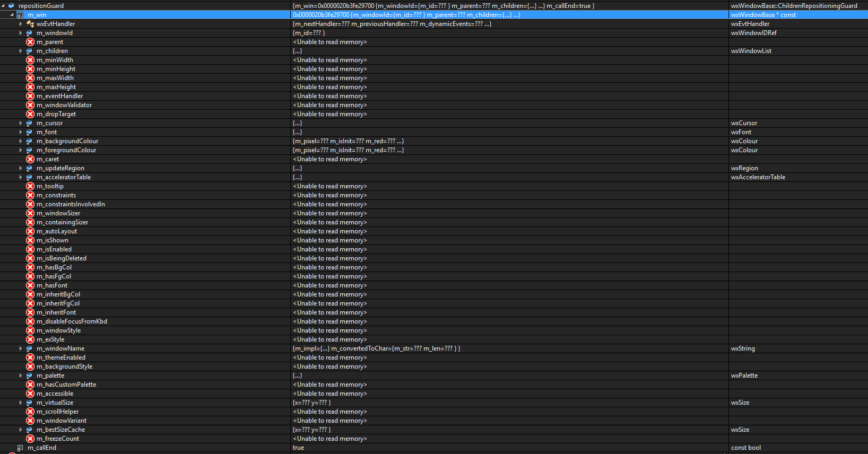Select the m_containingSizer variable name

pyautogui.click(x=62, y=222)
